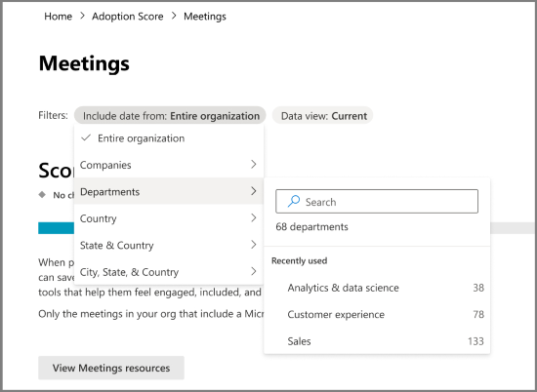
Task: Click the blue score progress bar
Action: (57, 228)
